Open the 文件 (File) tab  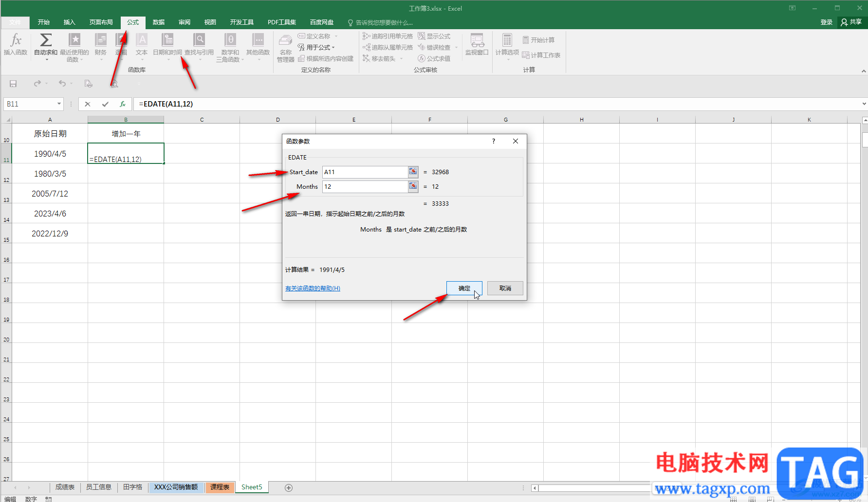15,22
